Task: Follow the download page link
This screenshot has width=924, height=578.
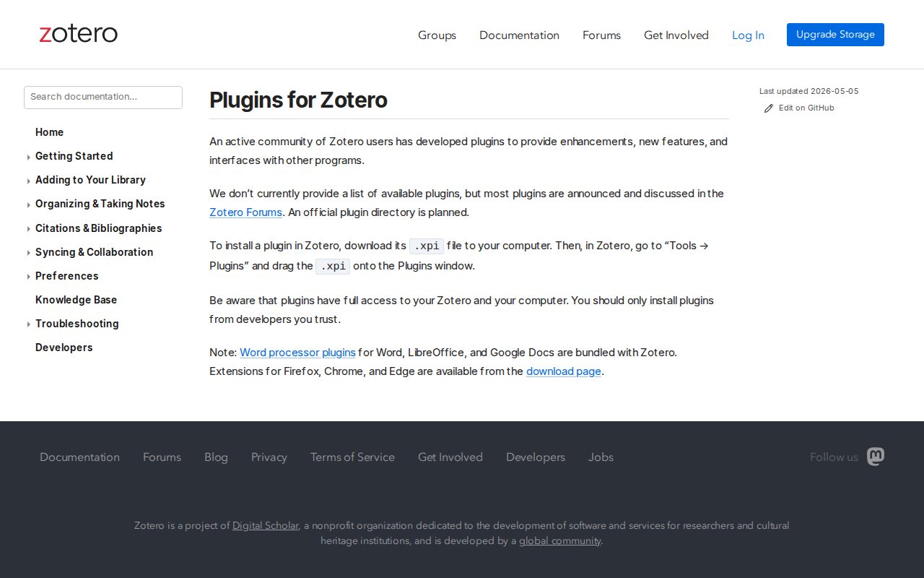Action: pos(563,371)
